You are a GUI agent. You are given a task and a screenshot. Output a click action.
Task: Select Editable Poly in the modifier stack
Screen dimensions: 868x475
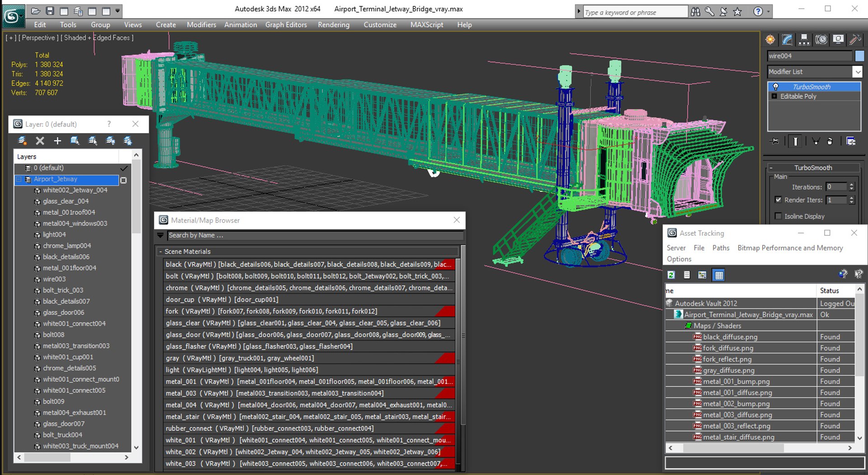click(x=798, y=96)
